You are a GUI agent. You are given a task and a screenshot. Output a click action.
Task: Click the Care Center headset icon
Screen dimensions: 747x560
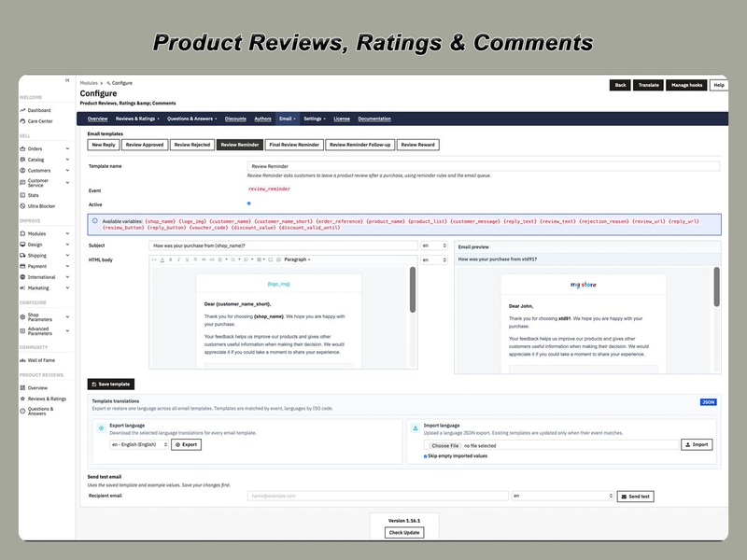tap(22, 121)
